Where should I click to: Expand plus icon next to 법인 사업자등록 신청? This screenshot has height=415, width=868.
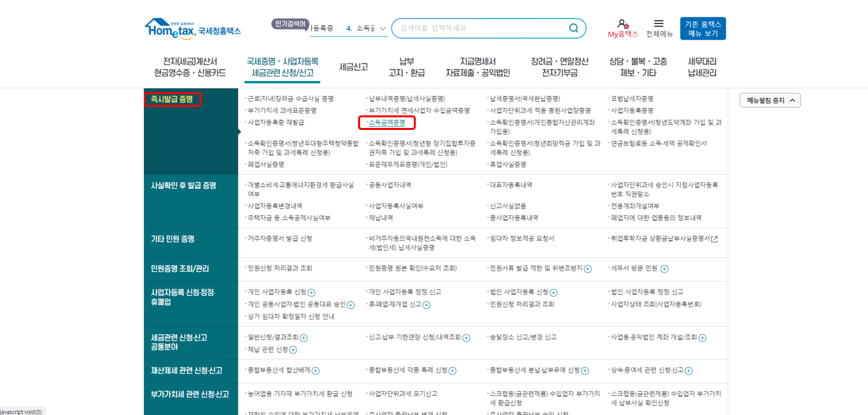pyautogui.click(x=554, y=292)
